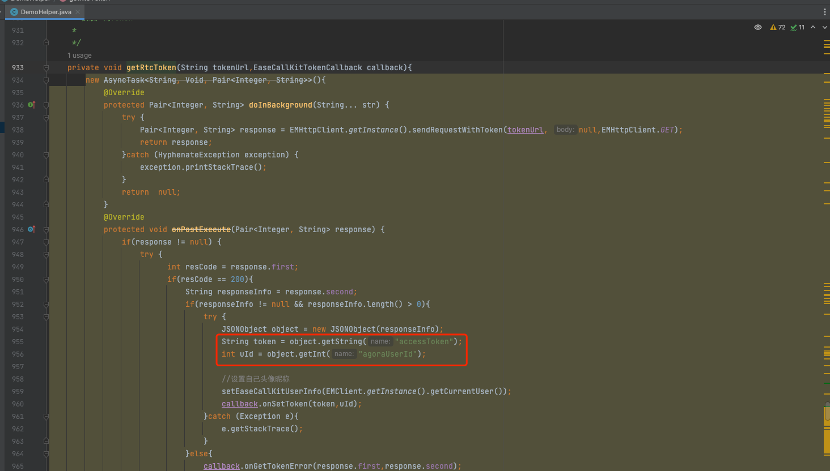
Task: Go to previous highlighted error arrow
Action: coord(813,28)
